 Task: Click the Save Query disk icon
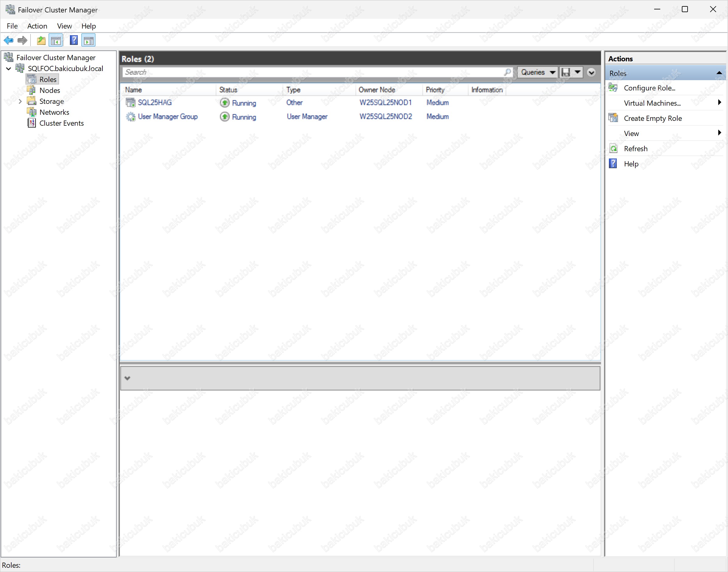point(566,72)
